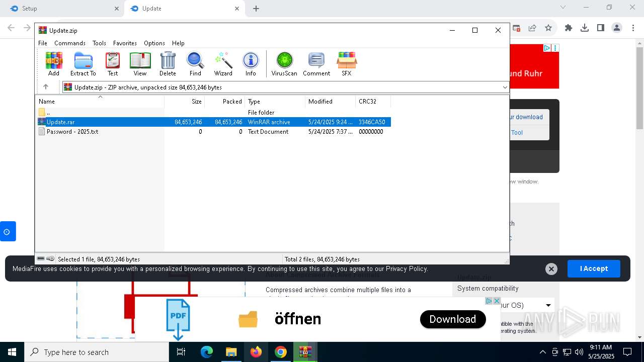Show archive Info

click(x=251, y=64)
